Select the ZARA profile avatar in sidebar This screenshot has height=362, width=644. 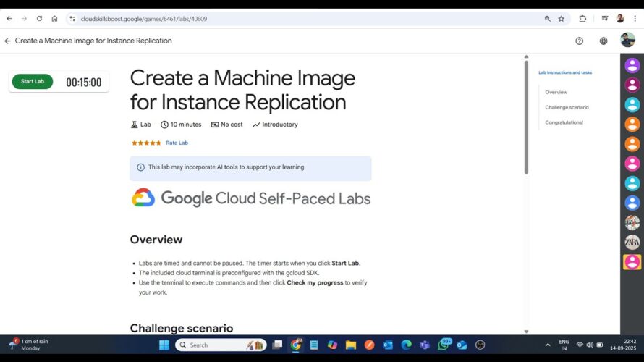coord(632,243)
